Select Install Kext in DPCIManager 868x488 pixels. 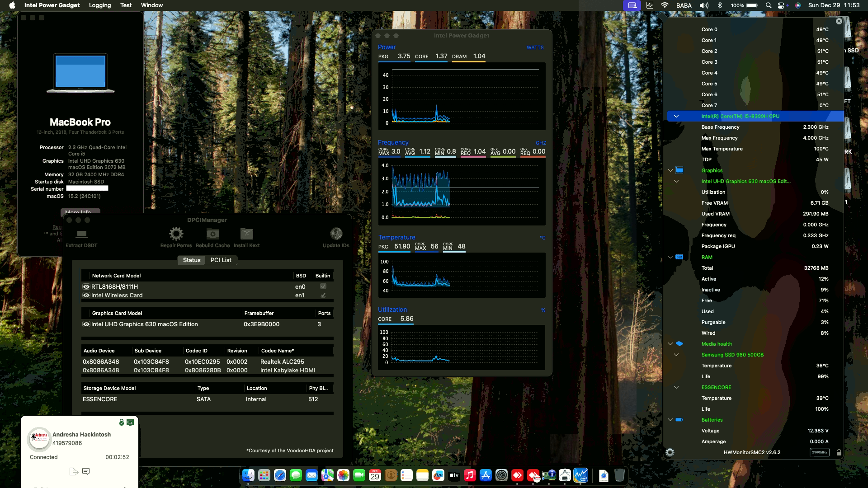point(246,236)
